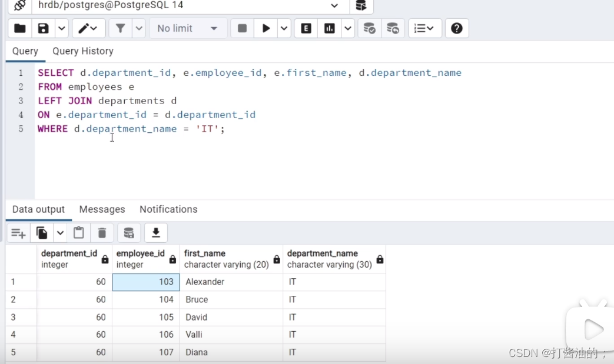
Task: Switch to the Data output tab
Action: pyautogui.click(x=38, y=209)
